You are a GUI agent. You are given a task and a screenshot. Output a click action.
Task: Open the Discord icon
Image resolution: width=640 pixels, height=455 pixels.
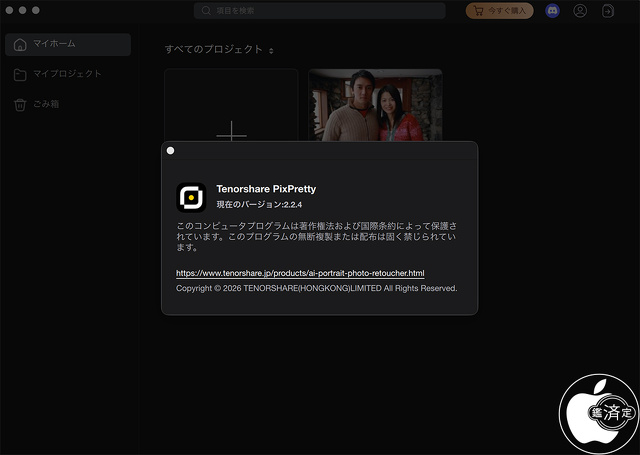pos(552,11)
